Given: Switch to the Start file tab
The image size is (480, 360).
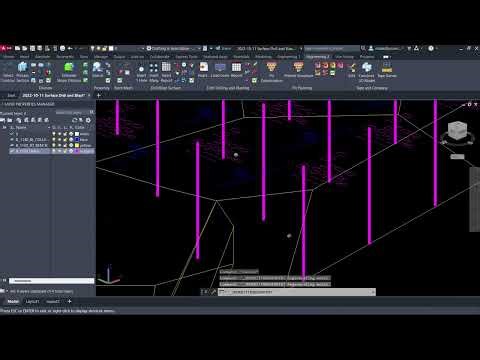Looking at the screenshot, I should (x=11, y=95).
